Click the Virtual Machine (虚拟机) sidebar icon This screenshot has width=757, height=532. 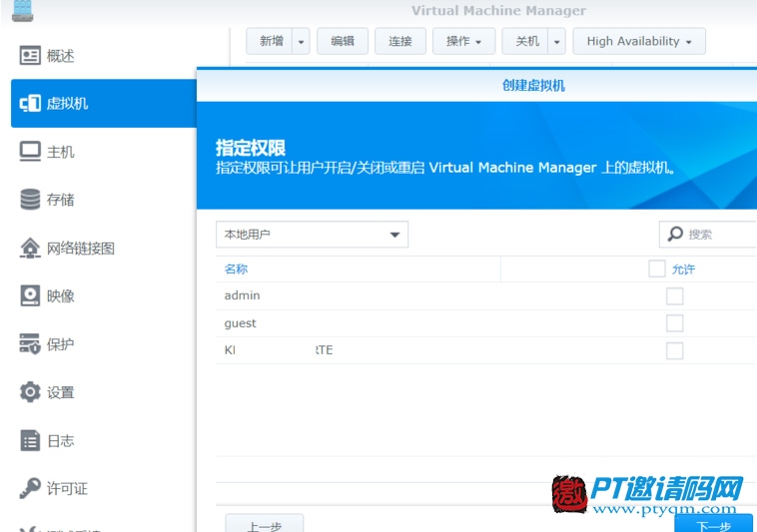(30, 103)
